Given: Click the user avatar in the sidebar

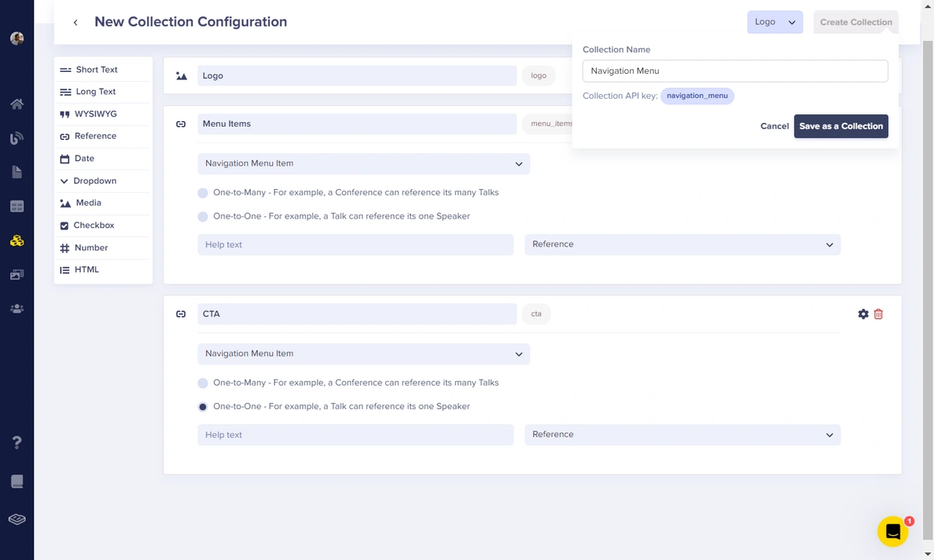Looking at the screenshot, I should (16, 38).
